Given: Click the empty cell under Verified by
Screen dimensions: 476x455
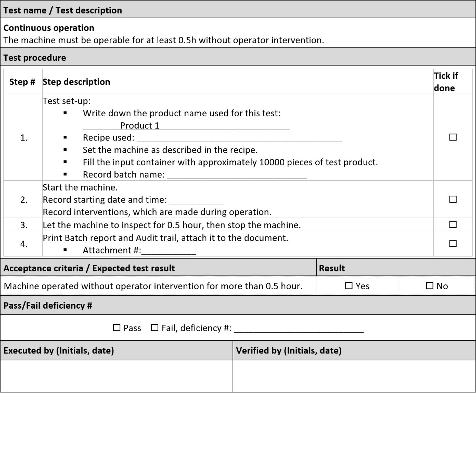Looking at the screenshot, I should [354, 376].
